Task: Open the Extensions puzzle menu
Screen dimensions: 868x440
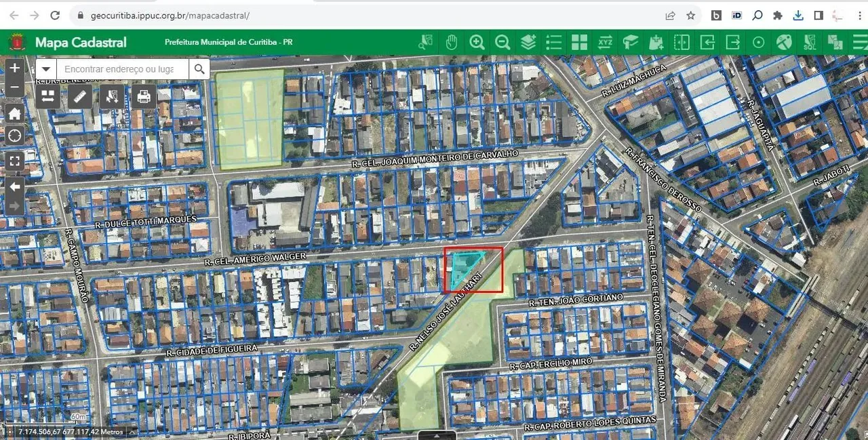Action: pyautogui.click(x=778, y=15)
